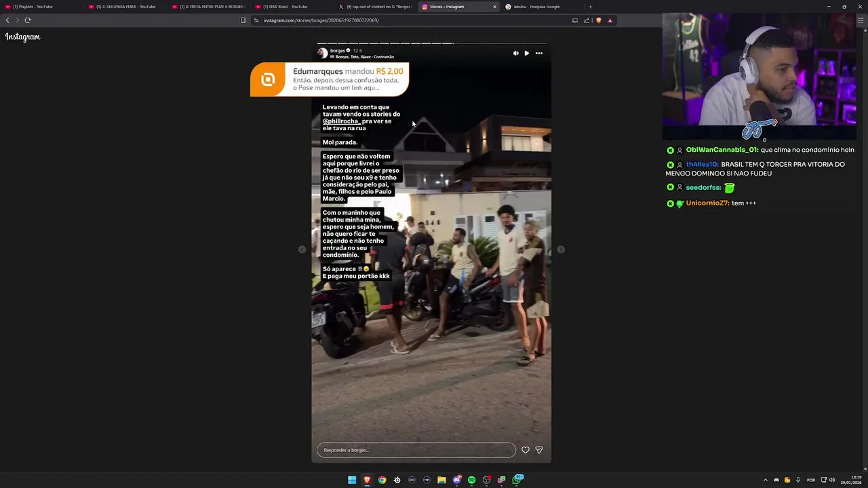Click the screen cast icon in address bar
Viewport: 868px width, 488px height.
[x=575, y=20]
